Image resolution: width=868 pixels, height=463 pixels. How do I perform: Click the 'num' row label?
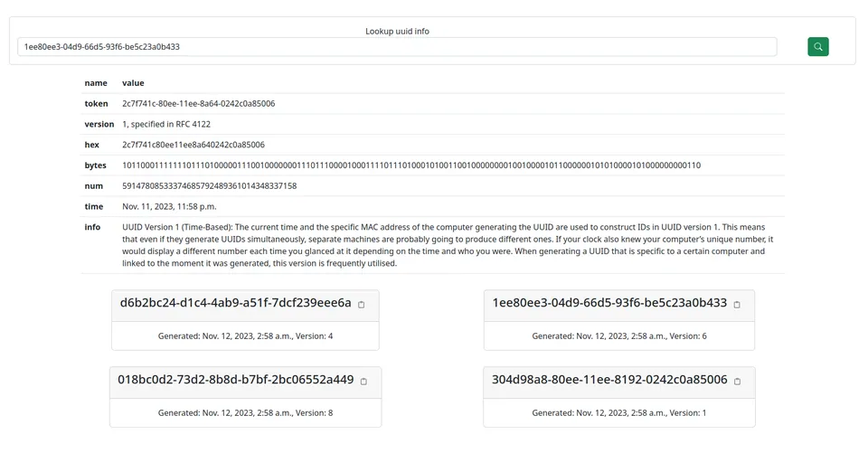tap(93, 185)
